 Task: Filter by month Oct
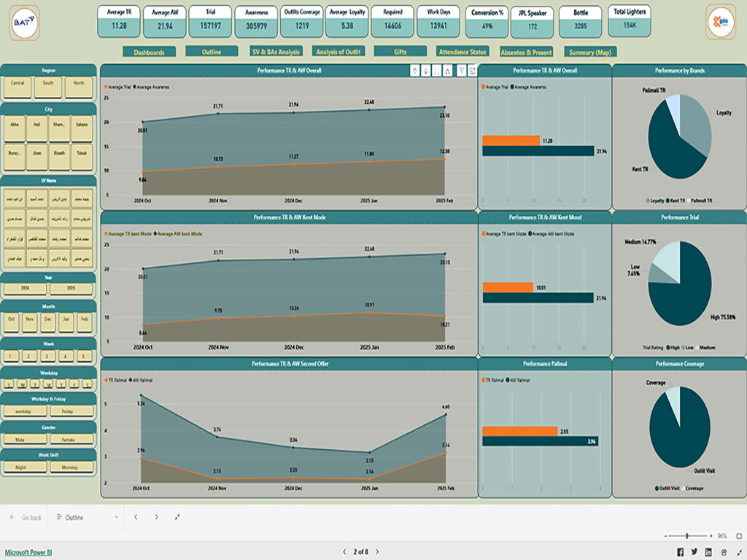pos(12,322)
